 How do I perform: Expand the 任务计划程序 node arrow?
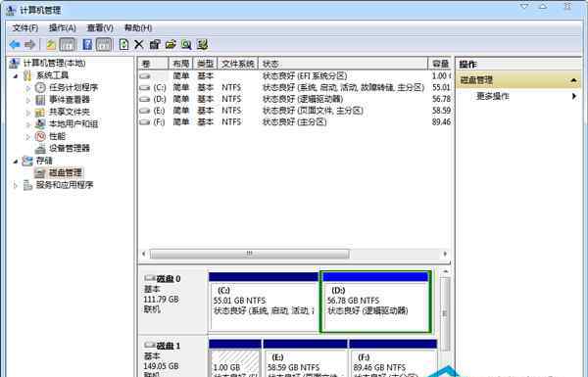click(x=28, y=88)
